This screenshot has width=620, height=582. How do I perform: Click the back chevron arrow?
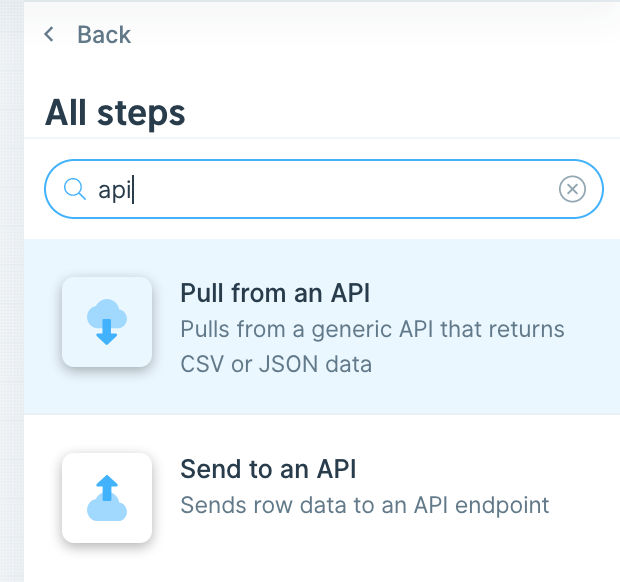coord(49,35)
